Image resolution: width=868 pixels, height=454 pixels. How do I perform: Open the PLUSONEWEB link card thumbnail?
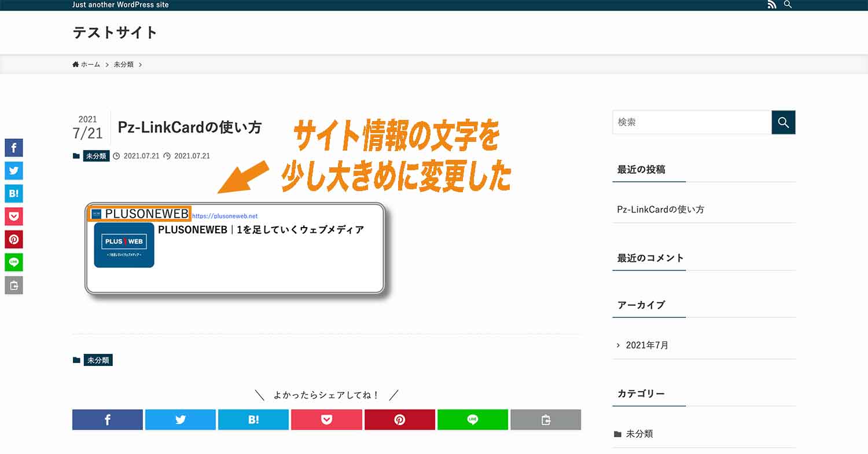click(x=123, y=244)
